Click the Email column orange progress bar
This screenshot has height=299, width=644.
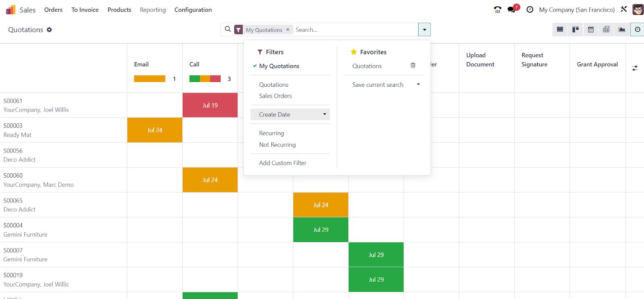point(150,79)
